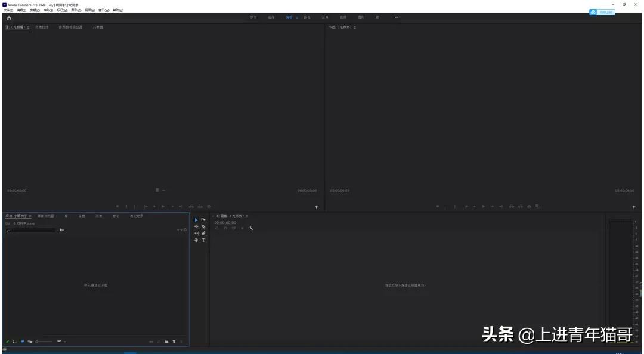Viewport: 644px width, 354px height.
Task: Select the Pen tool
Action: coord(202,233)
